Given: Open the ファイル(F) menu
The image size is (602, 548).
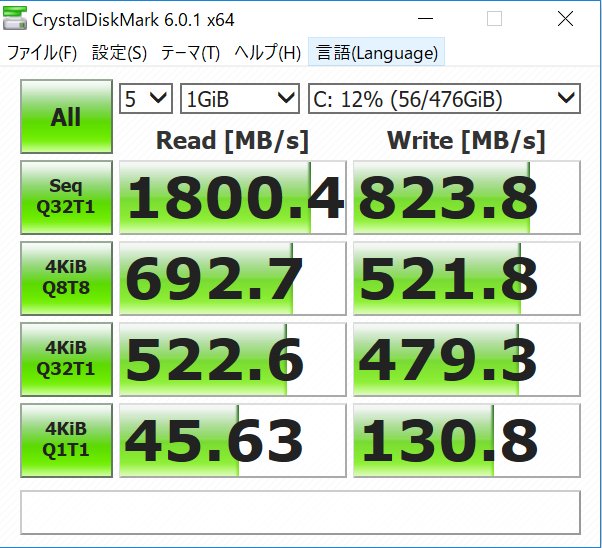Looking at the screenshot, I should (42, 53).
